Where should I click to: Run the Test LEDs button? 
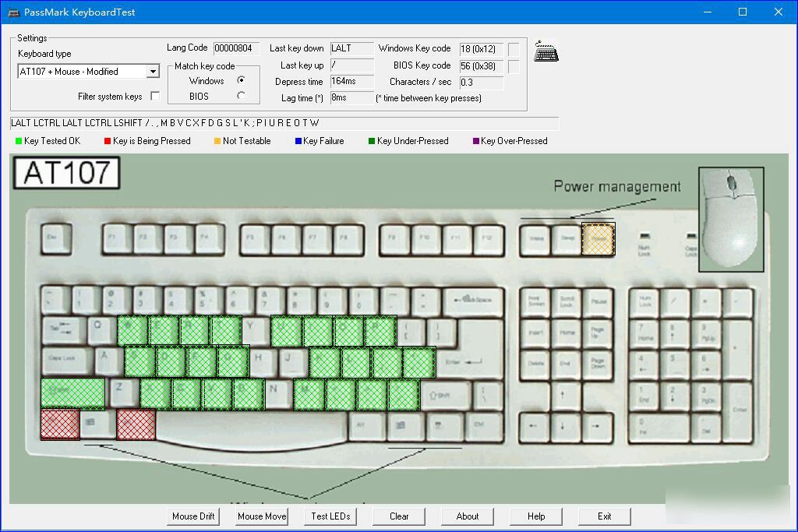click(x=330, y=516)
